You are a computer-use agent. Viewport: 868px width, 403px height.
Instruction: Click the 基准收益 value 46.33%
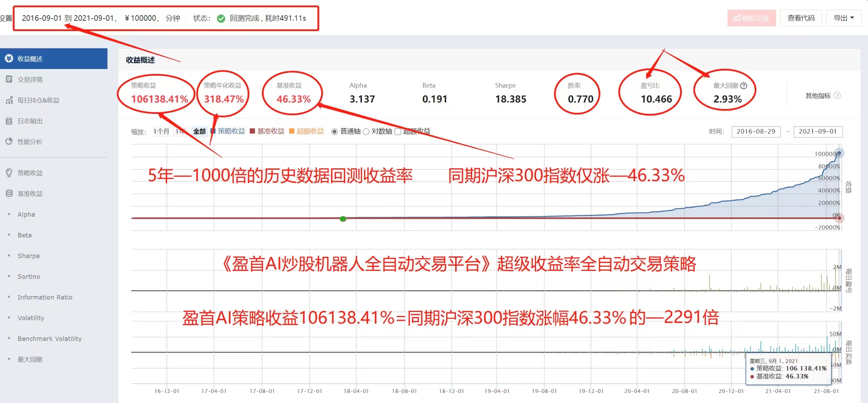pos(294,99)
